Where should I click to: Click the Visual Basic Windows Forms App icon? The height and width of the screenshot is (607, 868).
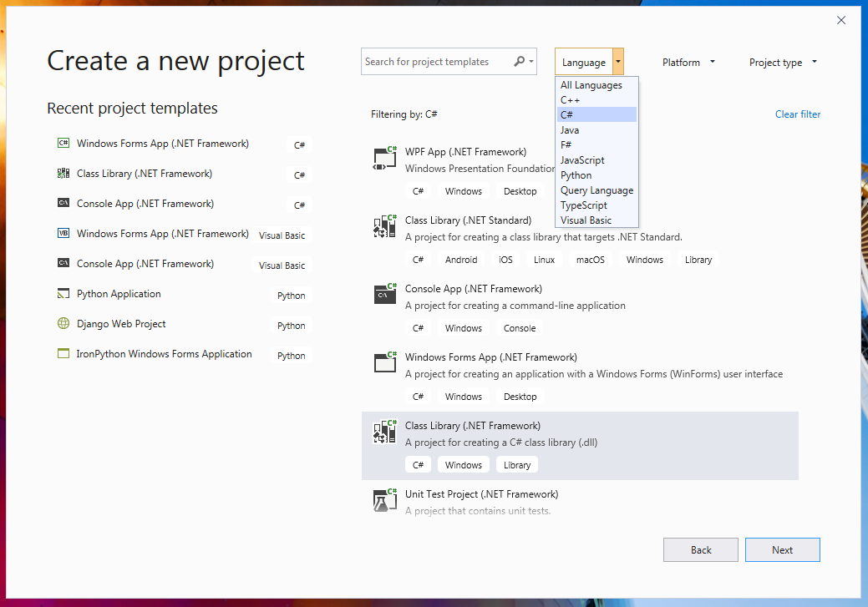pos(63,233)
